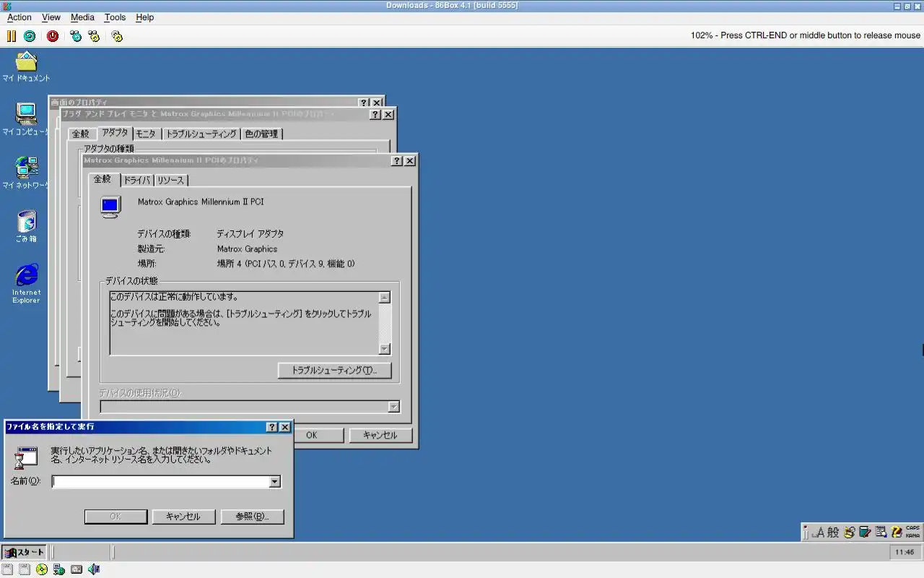Click the IME properties icon
Screen dimensions: 924x578
[x=881, y=532]
